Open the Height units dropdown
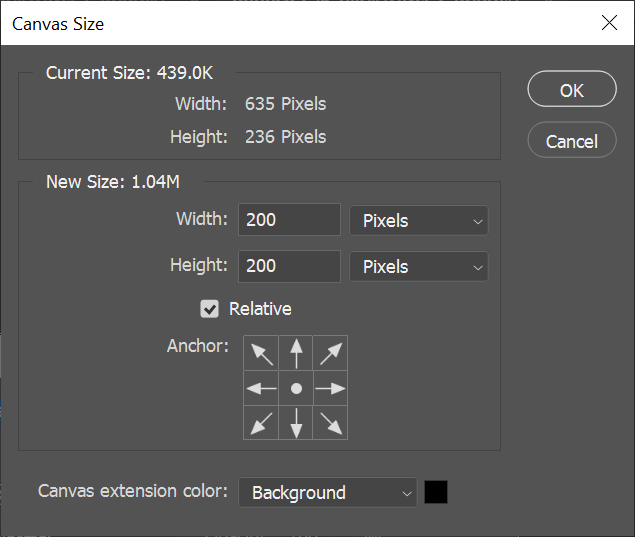This screenshot has width=635, height=537. click(418, 267)
